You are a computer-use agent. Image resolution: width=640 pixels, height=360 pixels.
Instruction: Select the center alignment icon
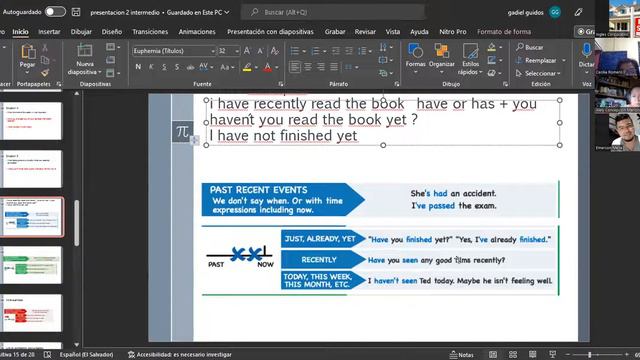(x=308, y=67)
